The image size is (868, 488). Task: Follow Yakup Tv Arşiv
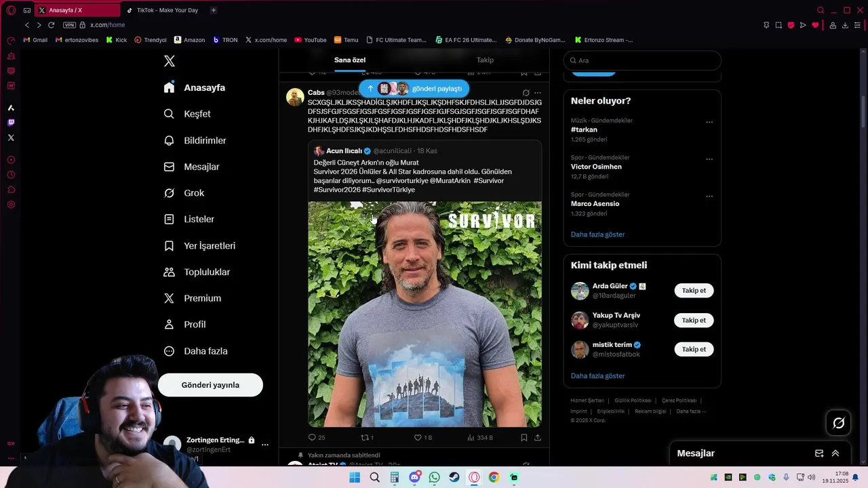coord(694,320)
